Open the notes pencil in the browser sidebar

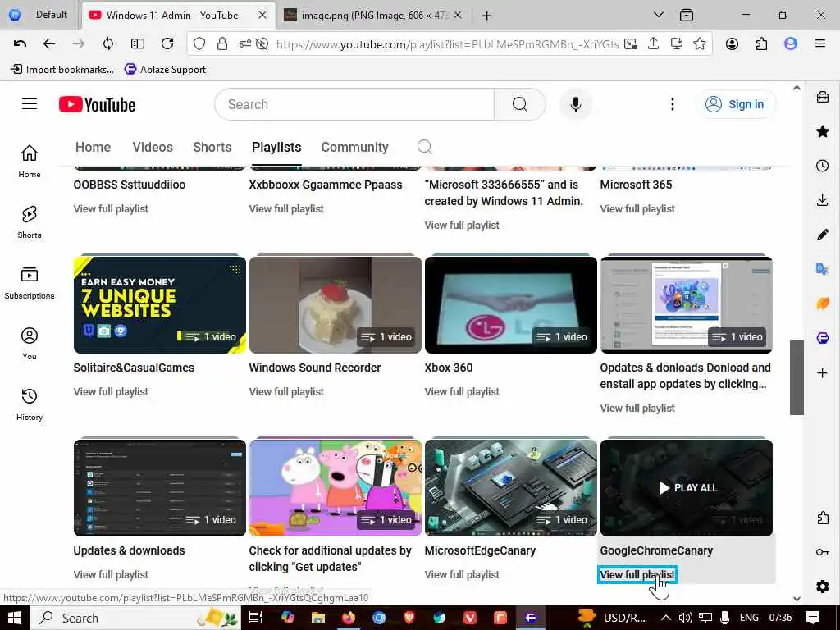click(x=823, y=235)
